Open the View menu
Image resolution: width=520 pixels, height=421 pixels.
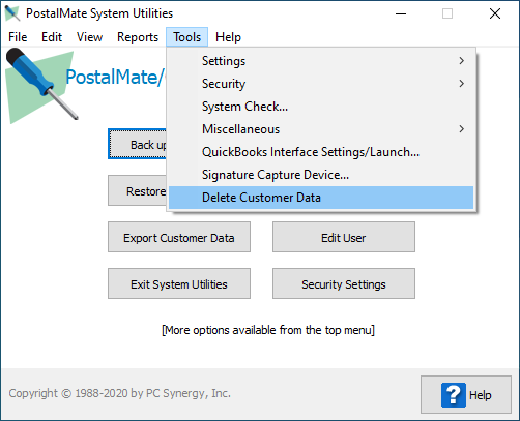pyautogui.click(x=90, y=37)
